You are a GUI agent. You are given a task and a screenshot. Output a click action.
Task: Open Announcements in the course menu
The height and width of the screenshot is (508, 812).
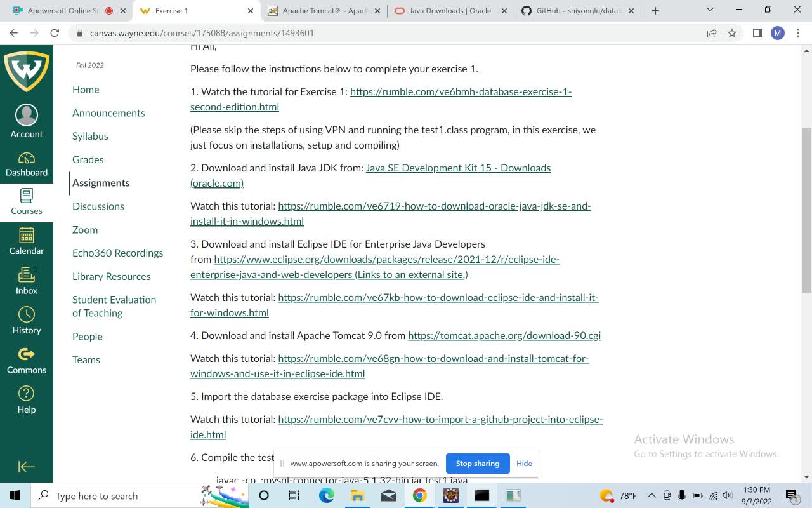pos(108,113)
